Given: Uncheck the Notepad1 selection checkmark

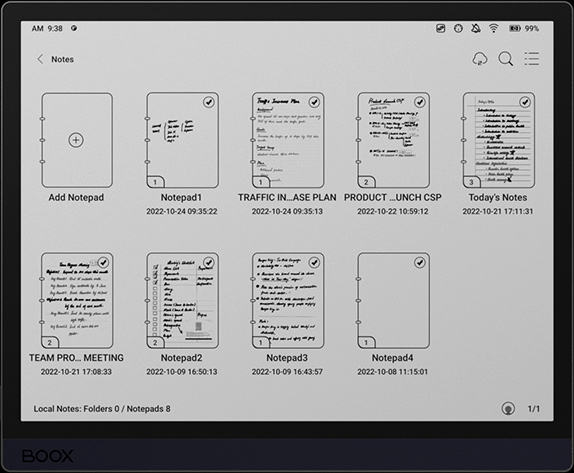Looking at the screenshot, I should point(209,102).
